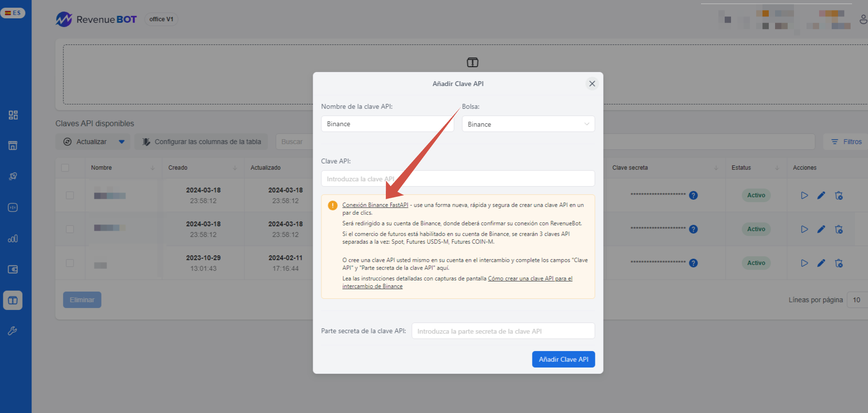This screenshot has height=413, width=868.
Task: Click Activo status in second row
Action: tap(756, 229)
